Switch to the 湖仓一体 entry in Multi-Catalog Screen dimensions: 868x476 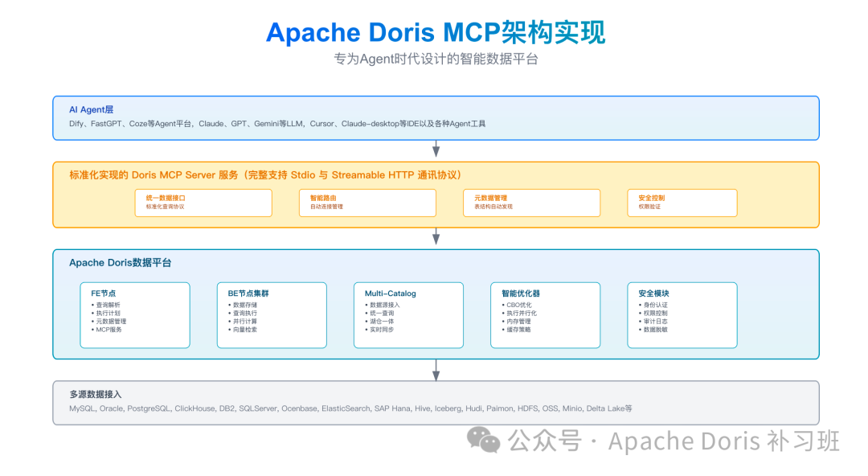click(383, 321)
